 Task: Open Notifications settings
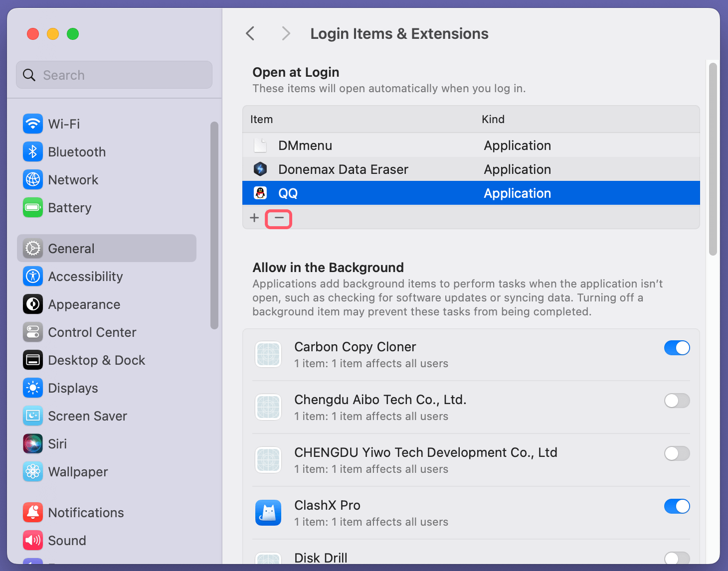tap(86, 512)
